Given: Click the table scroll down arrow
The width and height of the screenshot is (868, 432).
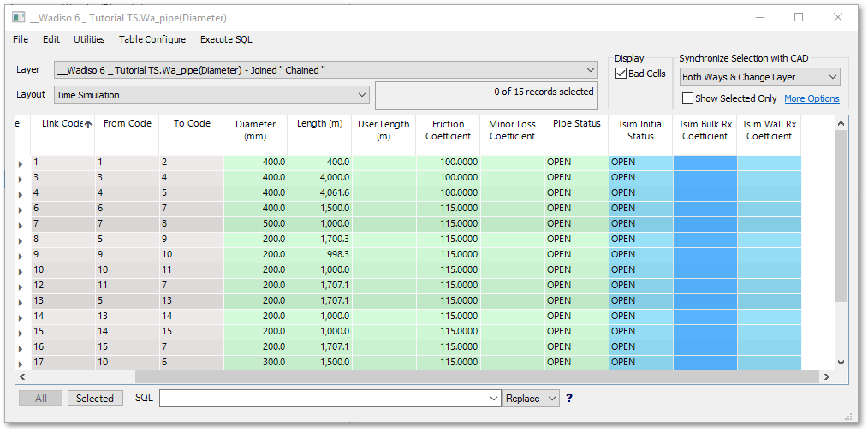Looking at the screenshot, I should (841, 363).
